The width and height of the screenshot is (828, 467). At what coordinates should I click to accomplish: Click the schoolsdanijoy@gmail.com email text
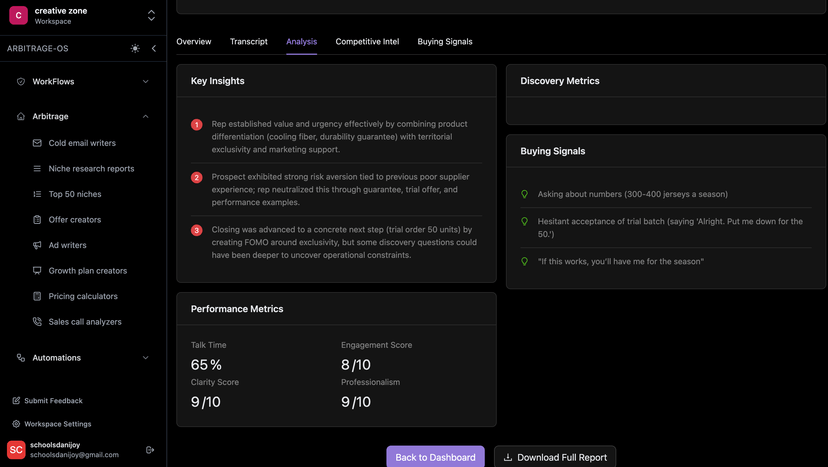click(74, 455)
